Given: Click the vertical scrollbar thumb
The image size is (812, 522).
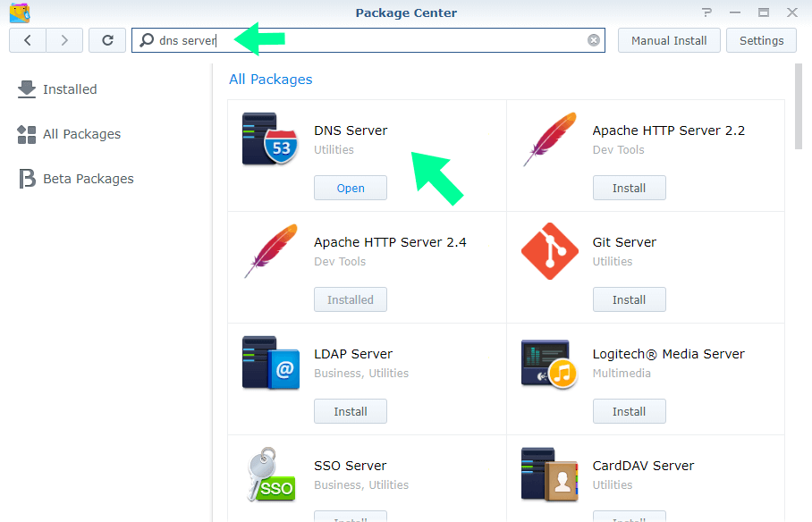Looking at the screenshot, I should point(799,106).
